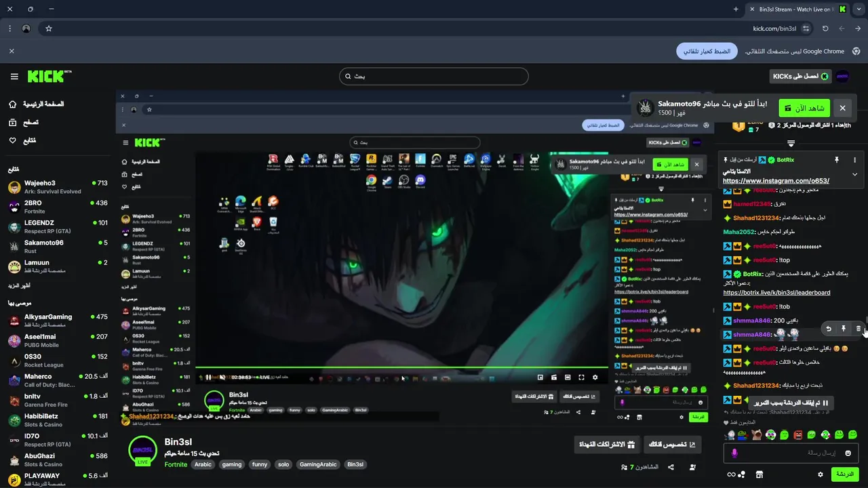Open تخصيص قناتك customize channel button
The width and height of the screenshot is (868, 488).
[673, 445]
